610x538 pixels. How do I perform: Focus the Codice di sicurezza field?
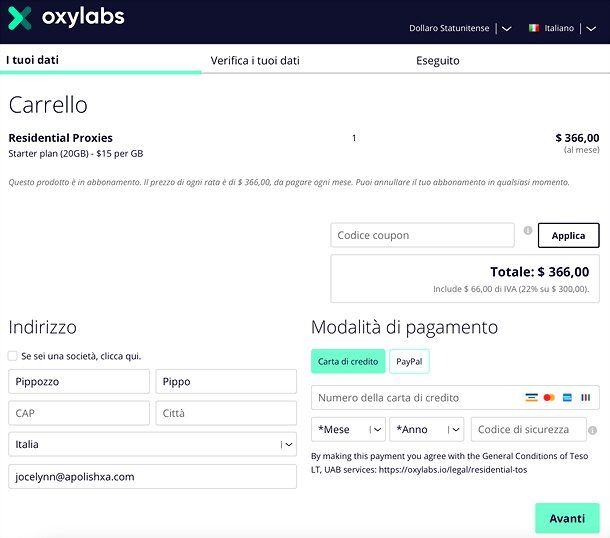pyautogui.click(x=528, y=429)
